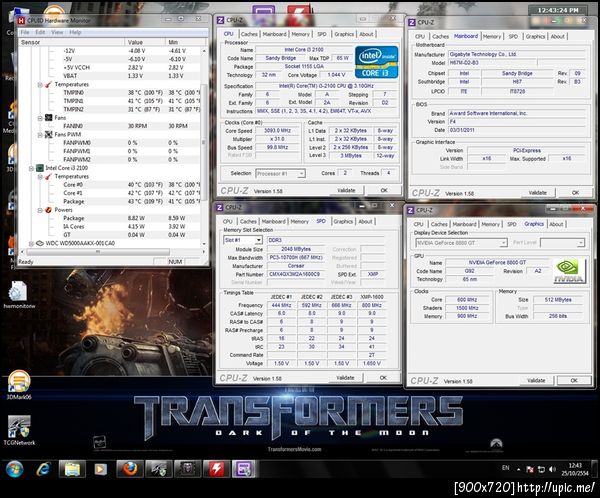The width and height of the screenshot is (600, 498).
Task: Switch to CPU-Z purple taskbar icon
Action: [243, 469]
